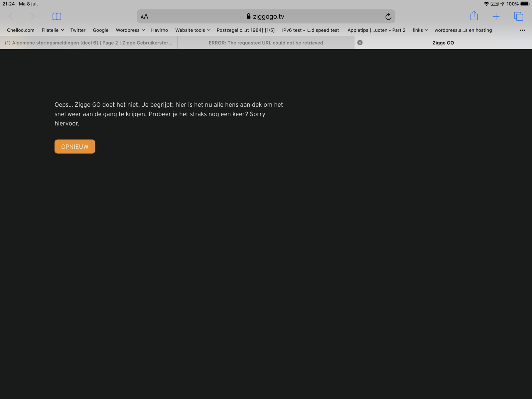The width and height of the screenshot is (532, 399).
Task: Expand the links bookmarks folder
Action: tap(421, 30)
